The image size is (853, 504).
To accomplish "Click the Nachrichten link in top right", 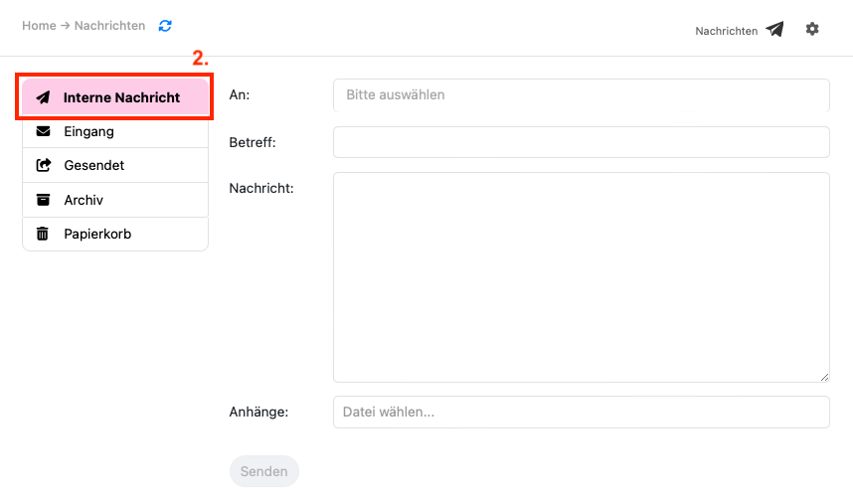I will pos(726,31).
